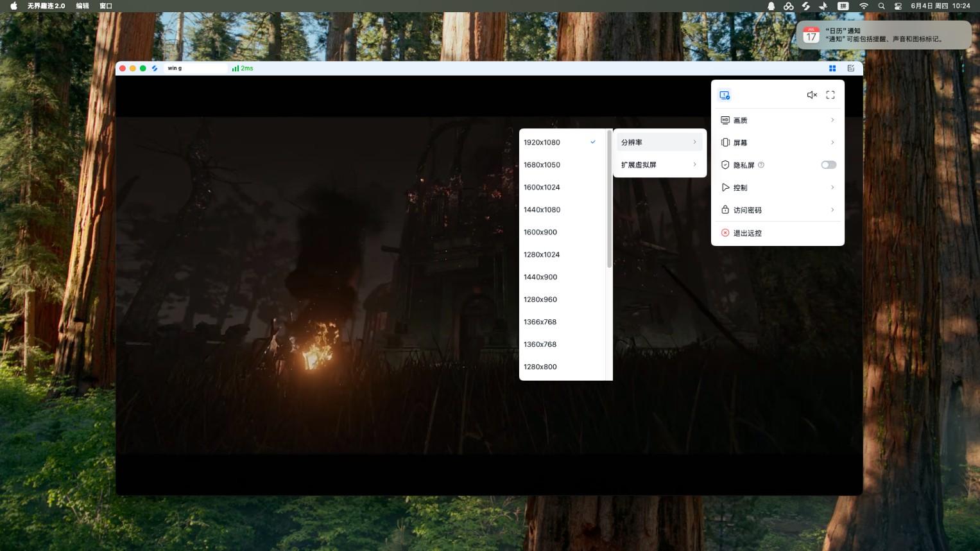Screen dimensions: 980x551
Task: Select the checked 1920x1080 resolution
Action: click(x=562, y=143)
